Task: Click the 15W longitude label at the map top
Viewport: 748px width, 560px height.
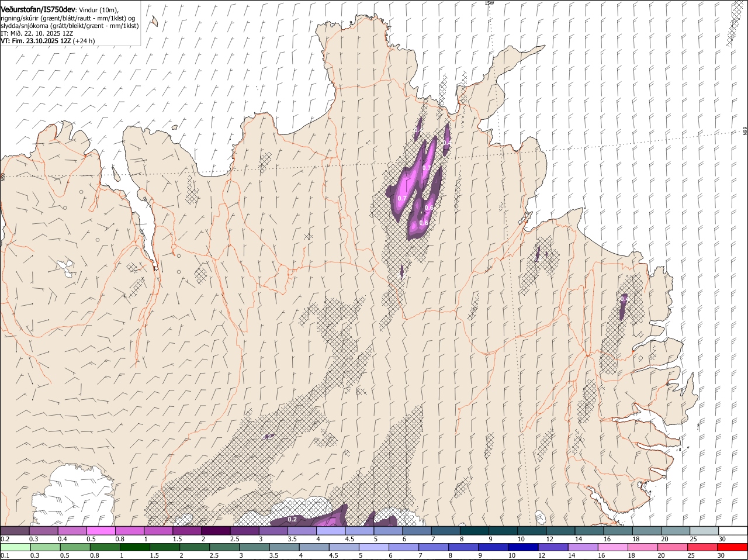Action: pyautogui.click(x=489, y=3)
